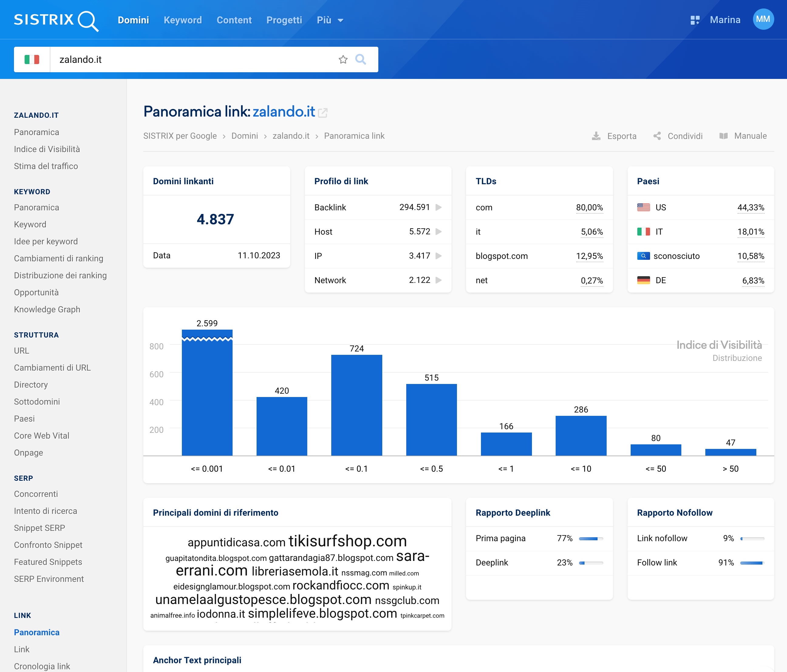The height and width of the screenshot is (672, 787).
Task: Click the star favorite icon
Action: click(x=343, y=59)
